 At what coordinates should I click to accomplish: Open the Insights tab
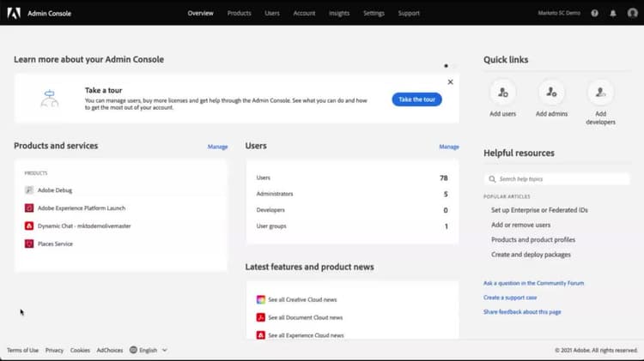pyautogui.click(x=339, y=13)
